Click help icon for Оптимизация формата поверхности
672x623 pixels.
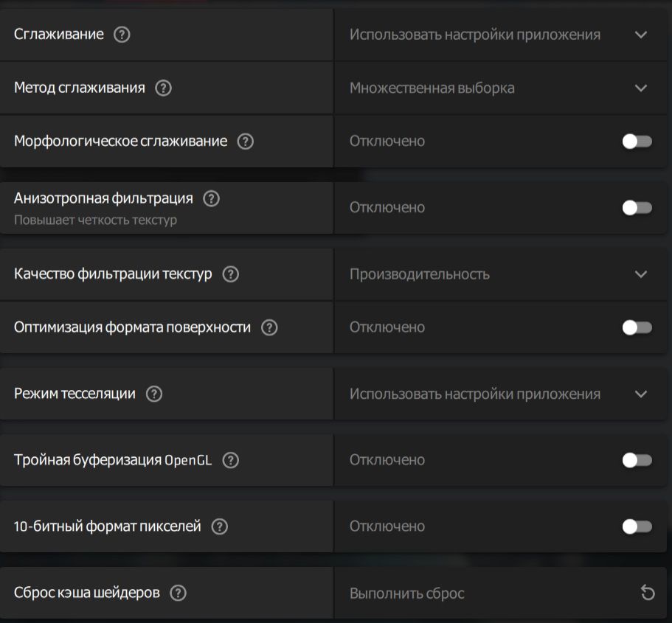(270, 327)
